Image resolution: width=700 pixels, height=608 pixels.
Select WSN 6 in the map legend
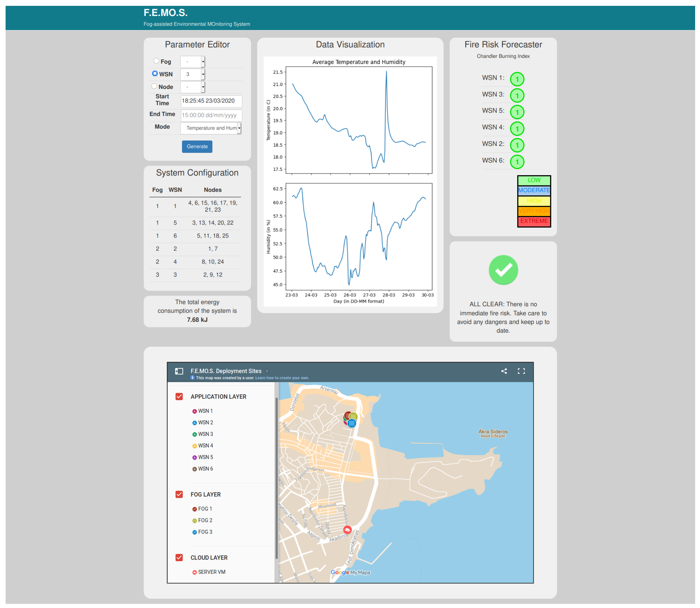203,469
